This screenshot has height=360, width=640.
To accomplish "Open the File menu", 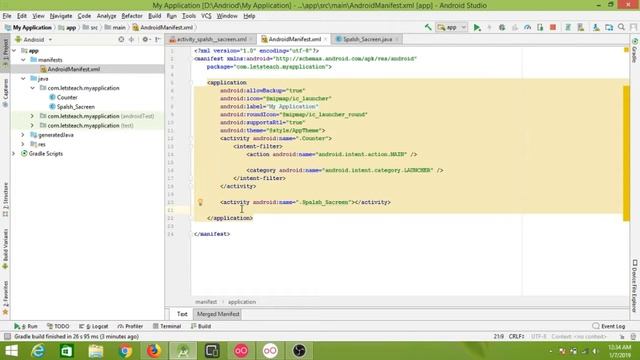I will click(x=7, y=16).
